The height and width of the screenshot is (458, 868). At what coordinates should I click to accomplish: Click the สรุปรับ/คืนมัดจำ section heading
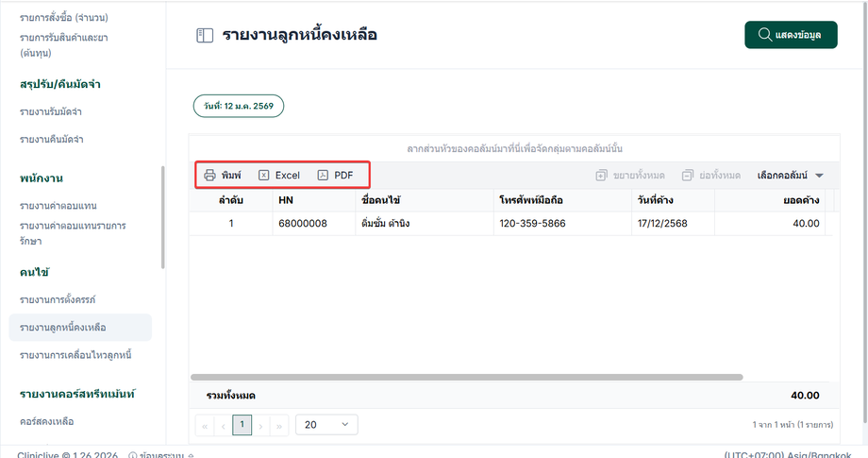(x=59, y=84)
